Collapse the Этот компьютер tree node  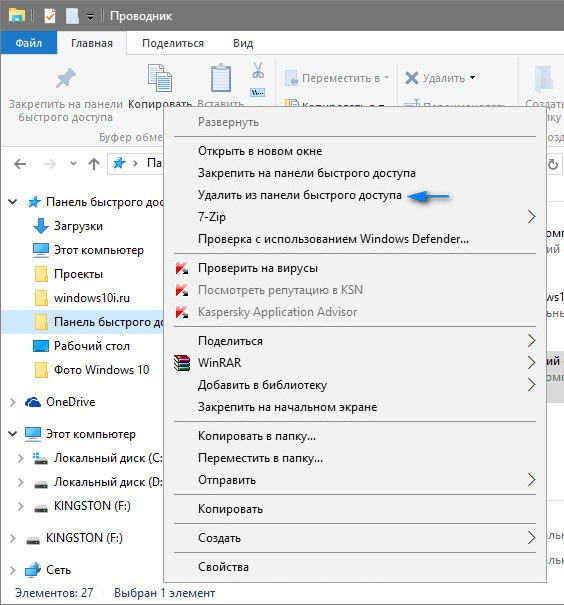click(13, 434)
